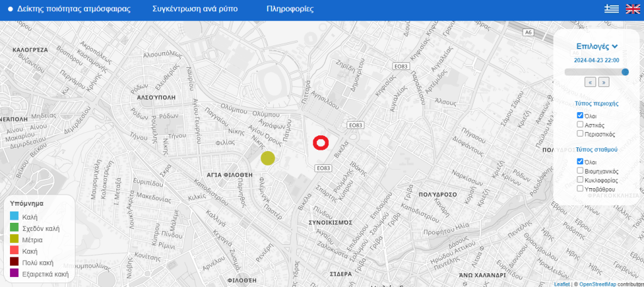This screenshot has width=644, height=287.
Task: Step forward in time with » button
Action: [603, 82]
